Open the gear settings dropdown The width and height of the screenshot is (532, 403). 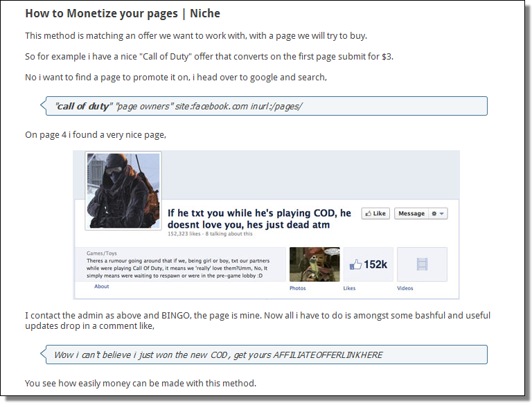438,213
